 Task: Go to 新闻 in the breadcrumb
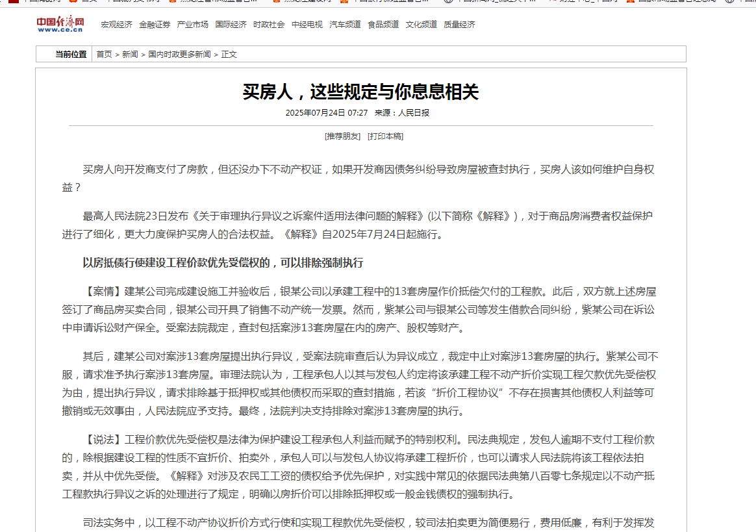pyautogui.click(x=130, y=55)
